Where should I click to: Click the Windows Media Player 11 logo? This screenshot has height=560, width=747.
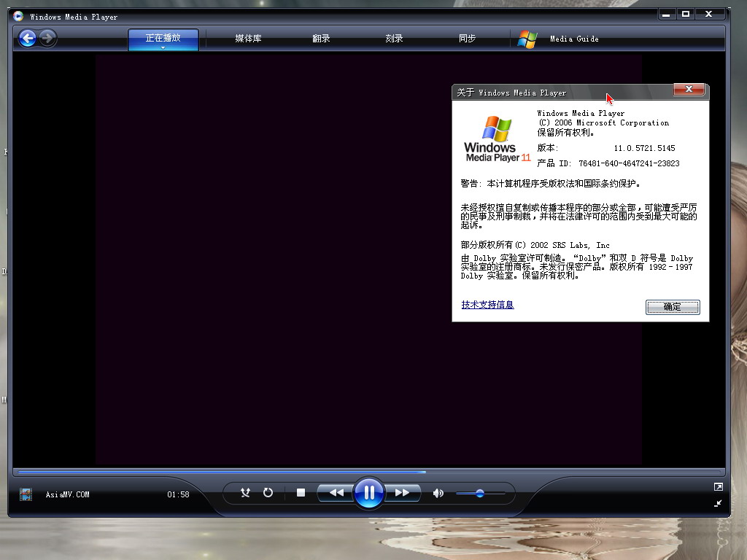coord(497,139)
